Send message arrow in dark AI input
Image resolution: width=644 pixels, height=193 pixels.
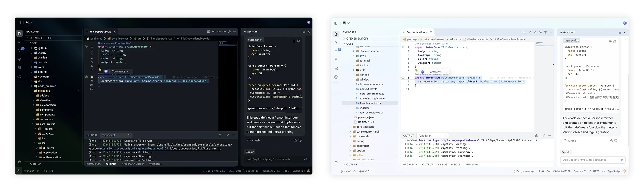(x=305, y=160)
